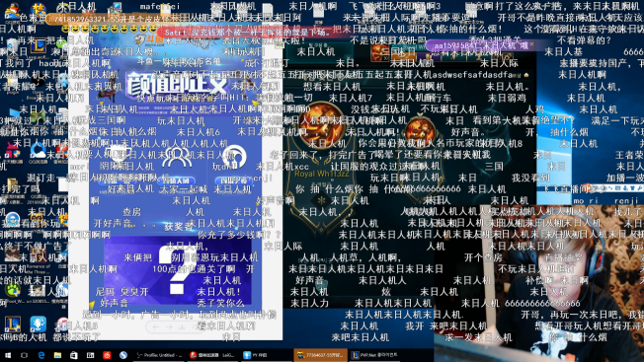Open the Windows Start menu
The height and width of the screenshot is (362, 644).
point(7,355)
